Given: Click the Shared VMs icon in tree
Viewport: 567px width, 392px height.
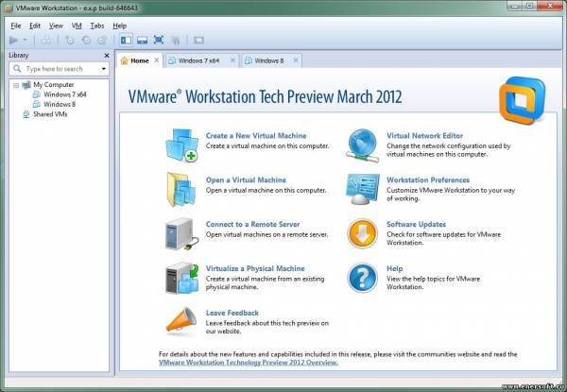Looking at the screenshot, I should (26, 114).
